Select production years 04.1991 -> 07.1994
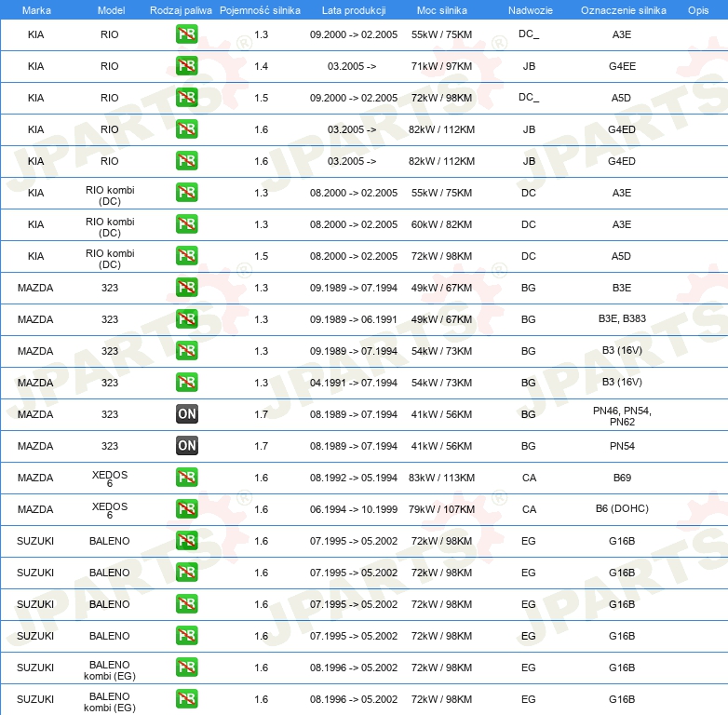728x715 pixels. coord(354,383)
